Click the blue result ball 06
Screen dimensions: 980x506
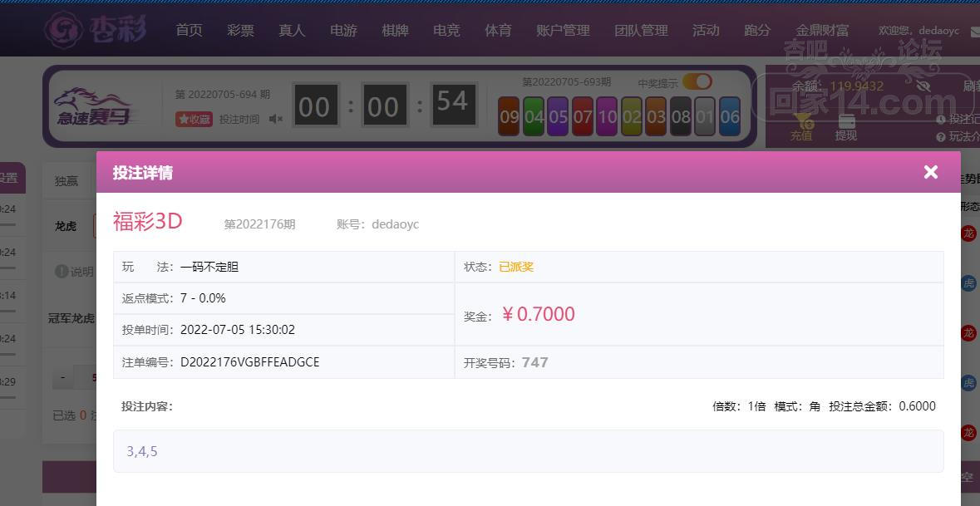(x=729, y=117)
